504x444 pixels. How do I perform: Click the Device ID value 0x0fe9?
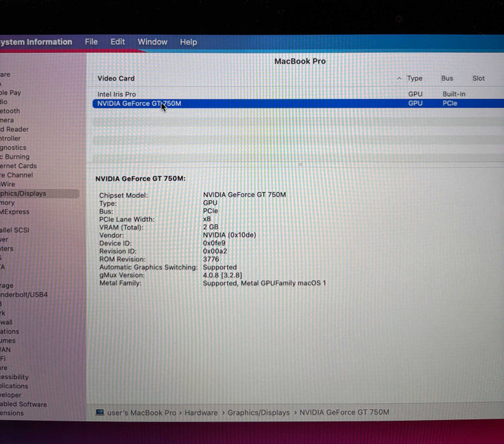214,243
